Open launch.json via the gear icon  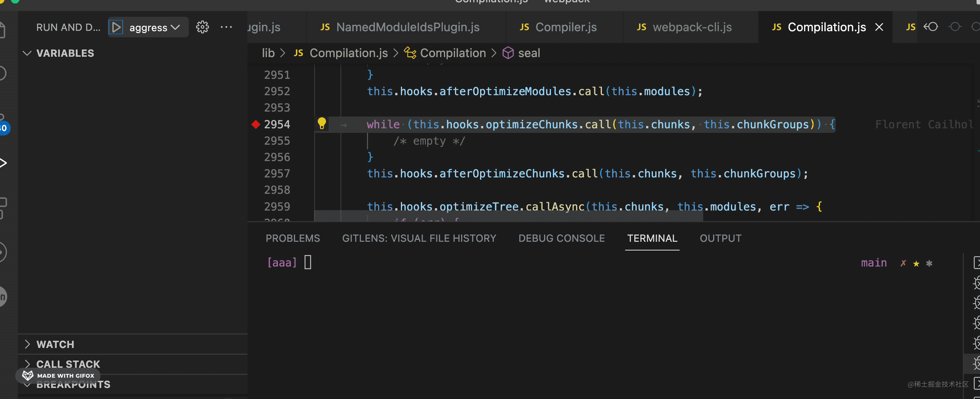point(202,27)
